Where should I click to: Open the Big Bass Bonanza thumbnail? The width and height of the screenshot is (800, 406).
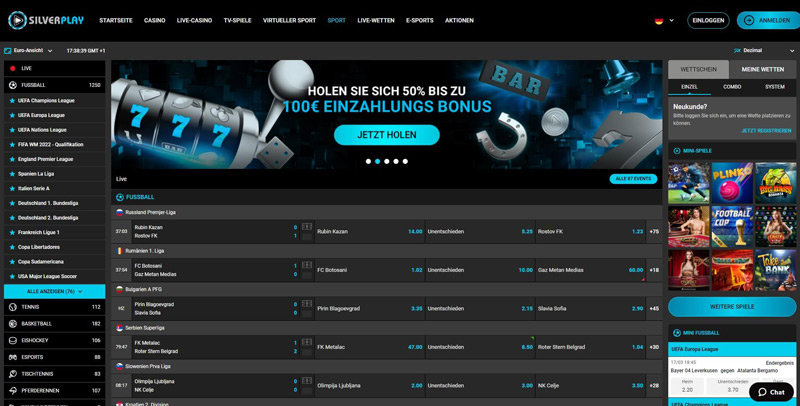(x=776, y=184)
